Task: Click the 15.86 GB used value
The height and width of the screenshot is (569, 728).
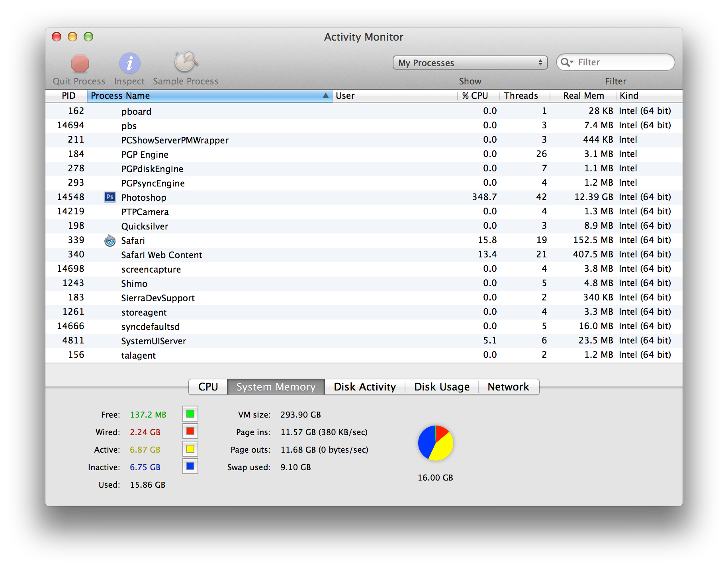Action: click(148, 485)
